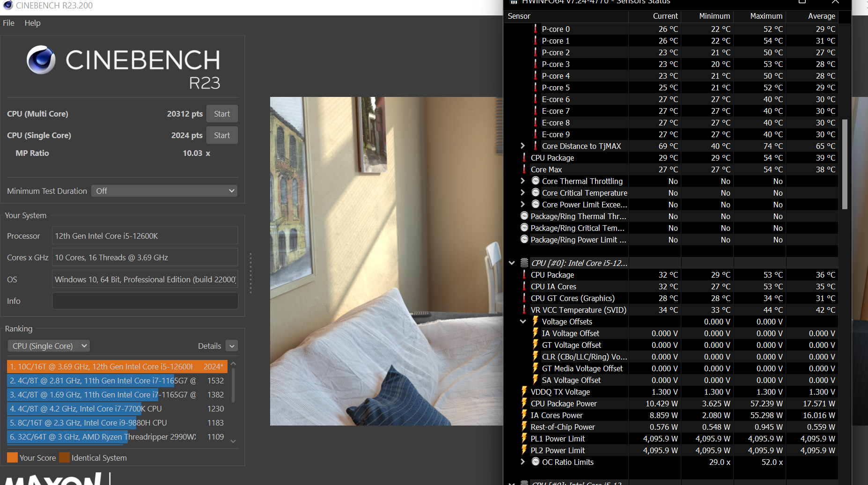
Task: Click CPU GT Cores (Graphics) thermometer icon
Action: coord(524,298)
